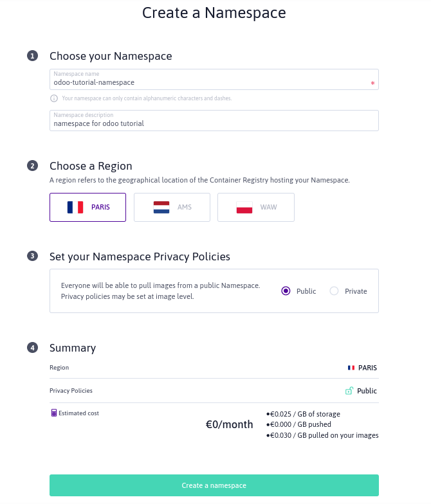This screenshot has height=504, width=431.
Task: Choose the PARIS region card
Action: 87,207
